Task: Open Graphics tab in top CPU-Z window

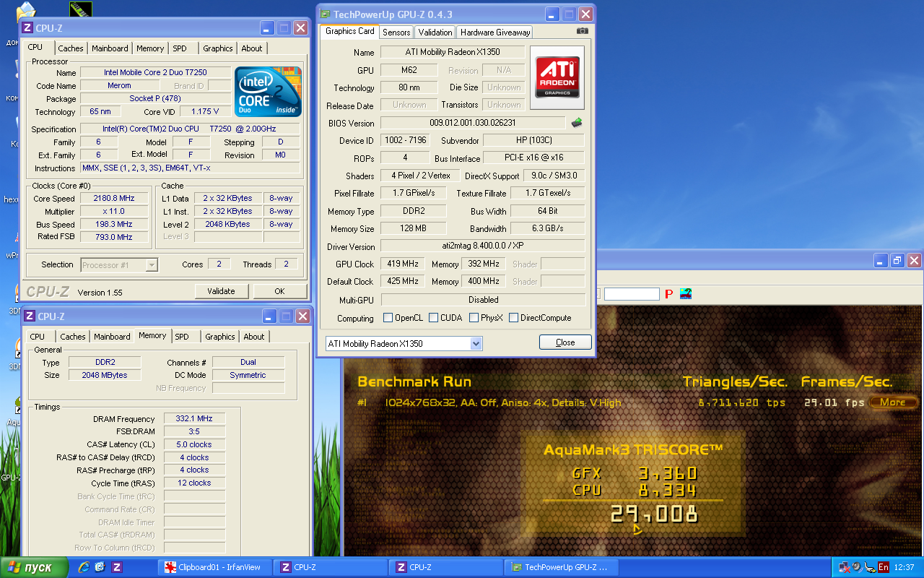Action: click(217, 48)
